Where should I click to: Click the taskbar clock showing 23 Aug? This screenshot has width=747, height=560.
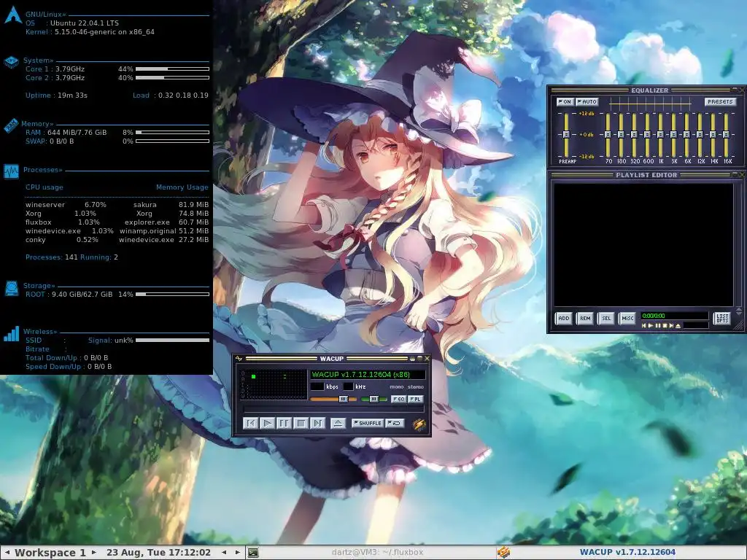pos(158,553)
